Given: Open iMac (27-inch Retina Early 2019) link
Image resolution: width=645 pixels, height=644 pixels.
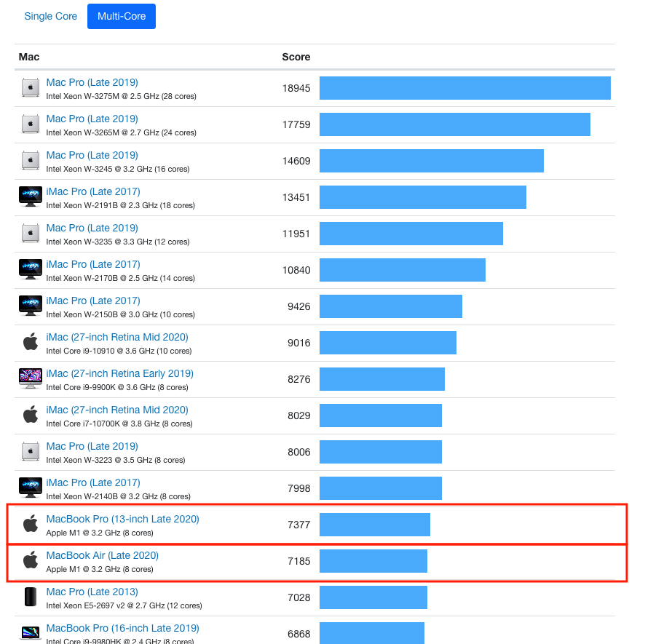Looking at the screenshot, I should [119, 374].
